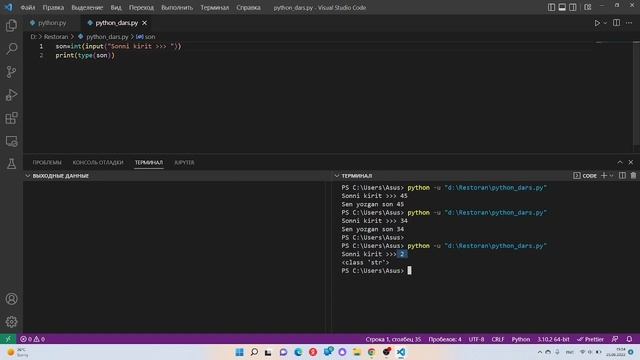Open the Выполнить menu
Image resolution: width=640 pixels, height=360 pixels.
pos(177,7)
